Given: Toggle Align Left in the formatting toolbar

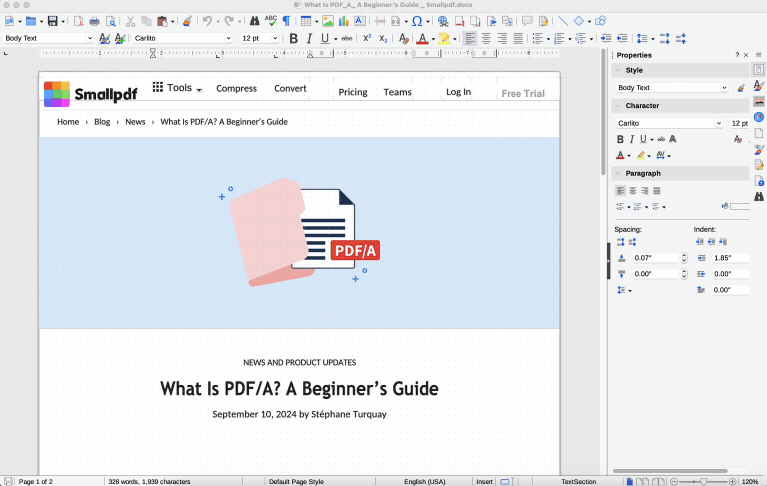Looking at the screenshot, I should pyautogui.click(x=470, y=38).
